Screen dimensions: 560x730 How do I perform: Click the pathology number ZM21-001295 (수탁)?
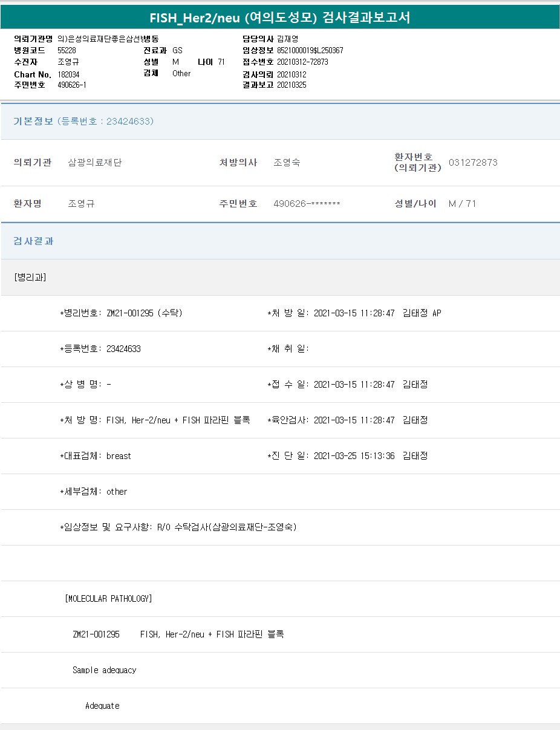144,313
